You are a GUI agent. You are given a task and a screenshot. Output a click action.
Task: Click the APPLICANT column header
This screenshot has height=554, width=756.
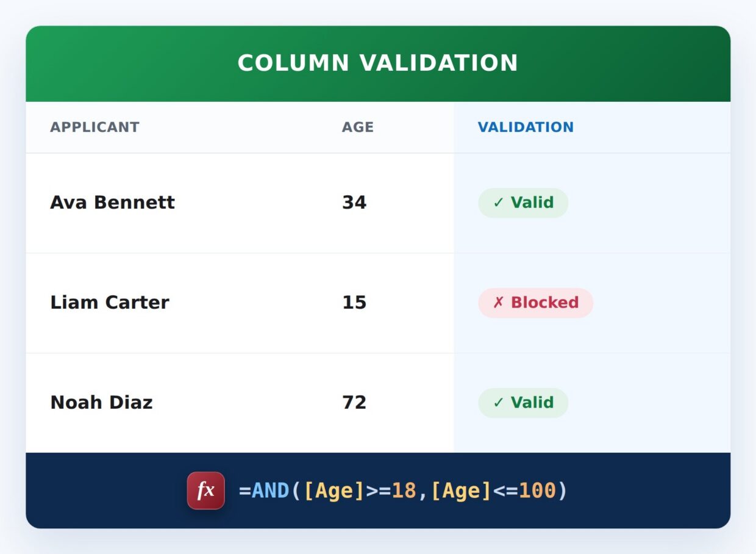pos(94,127)
